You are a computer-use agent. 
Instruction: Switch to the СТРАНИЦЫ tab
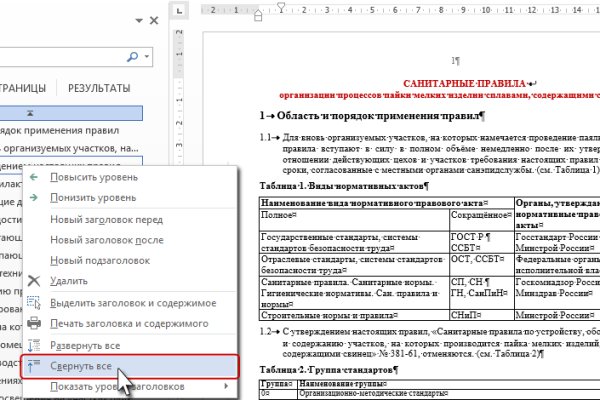(28, 88)
